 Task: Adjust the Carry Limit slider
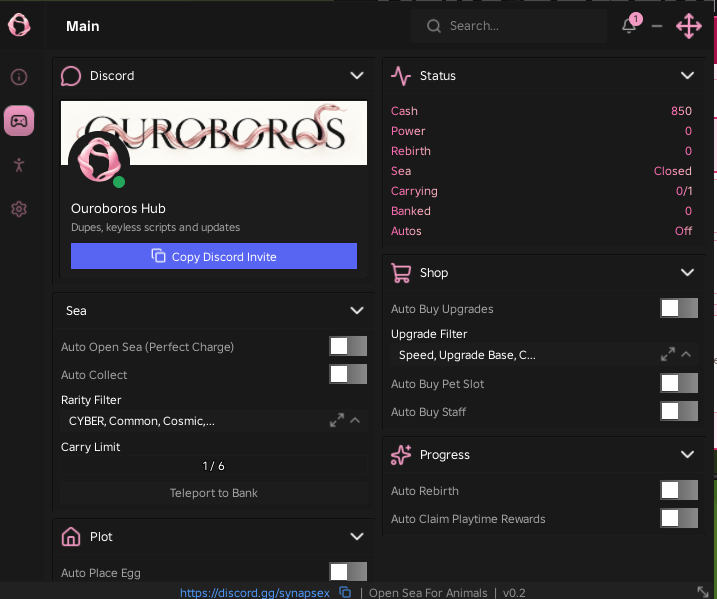pos(214,466)
